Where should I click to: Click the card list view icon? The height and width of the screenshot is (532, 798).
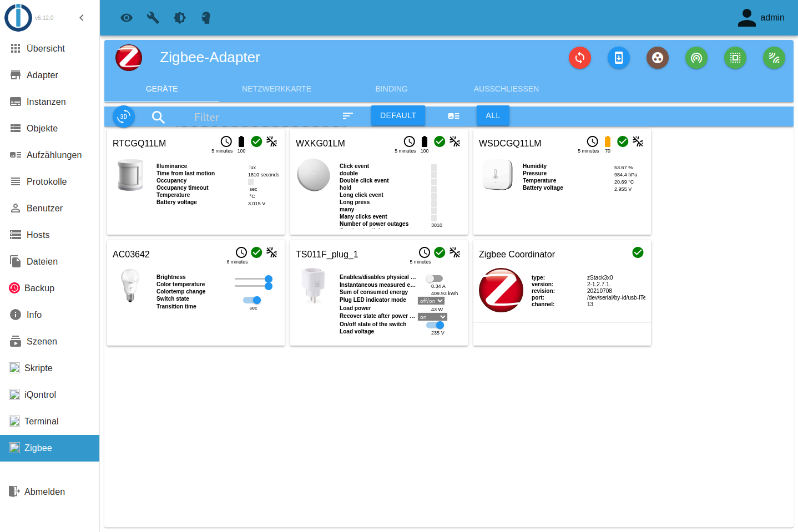(454, 116)
